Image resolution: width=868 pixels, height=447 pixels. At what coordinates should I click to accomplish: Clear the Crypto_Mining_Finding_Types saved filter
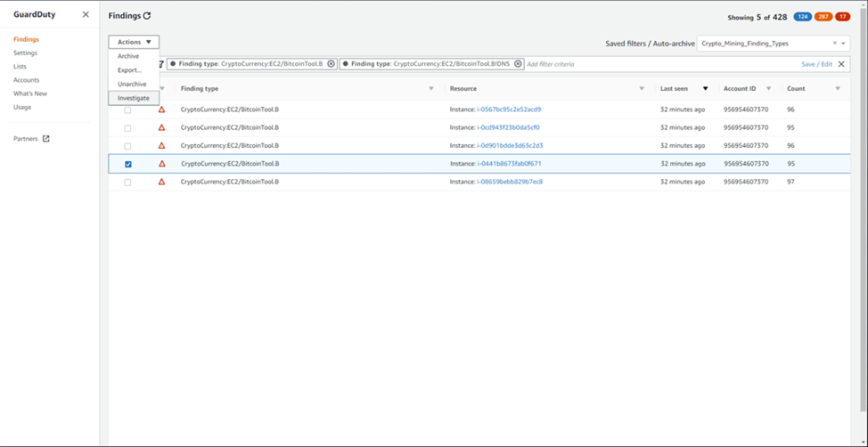(835, 43)
